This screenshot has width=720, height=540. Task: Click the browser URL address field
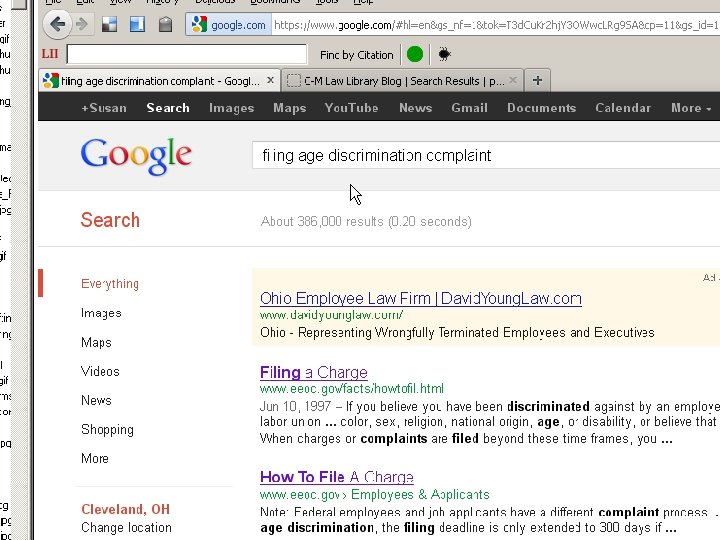pyautogui.click(x=496, y=25)
